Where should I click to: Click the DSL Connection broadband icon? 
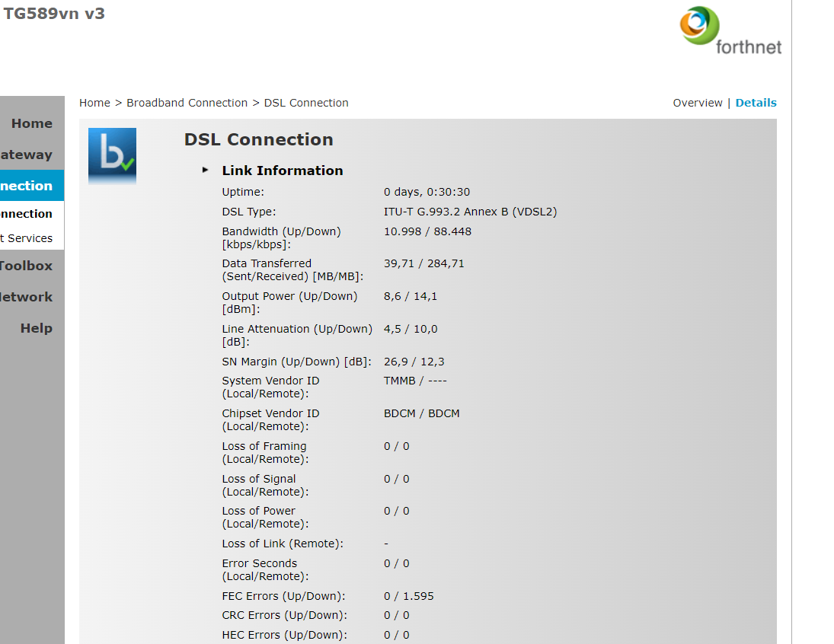(112, 156)
